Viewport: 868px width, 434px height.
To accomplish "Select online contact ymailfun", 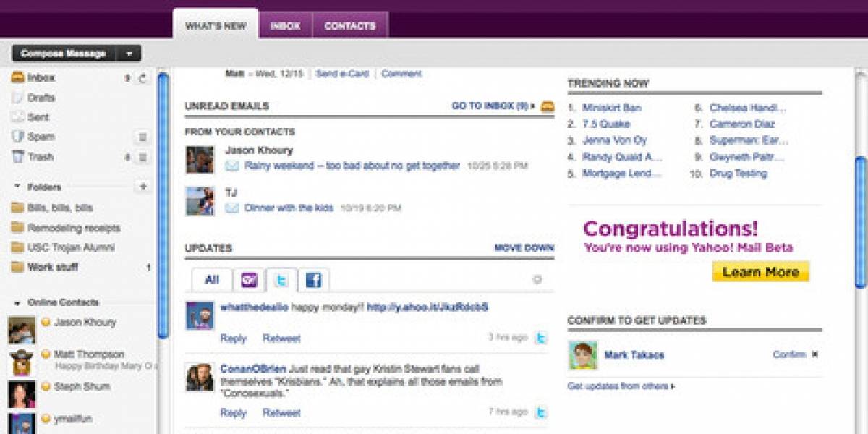I will pyautogui.click(x=73, y=419).
